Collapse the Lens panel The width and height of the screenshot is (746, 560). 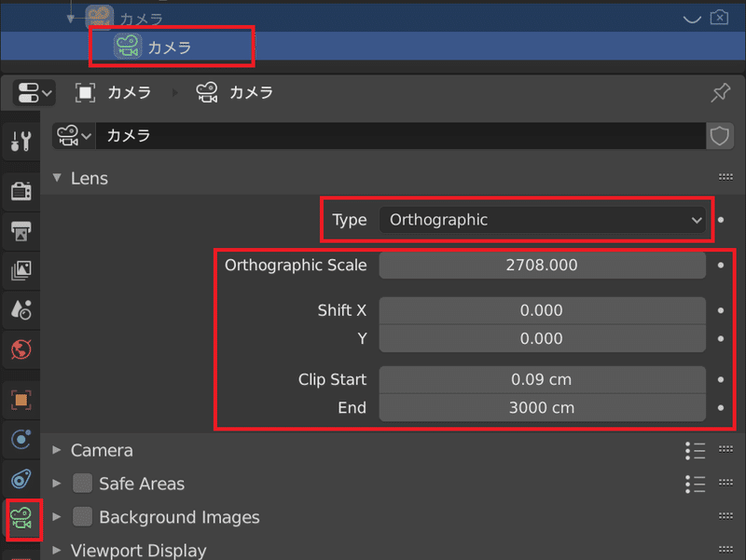(x=57, y=178)
